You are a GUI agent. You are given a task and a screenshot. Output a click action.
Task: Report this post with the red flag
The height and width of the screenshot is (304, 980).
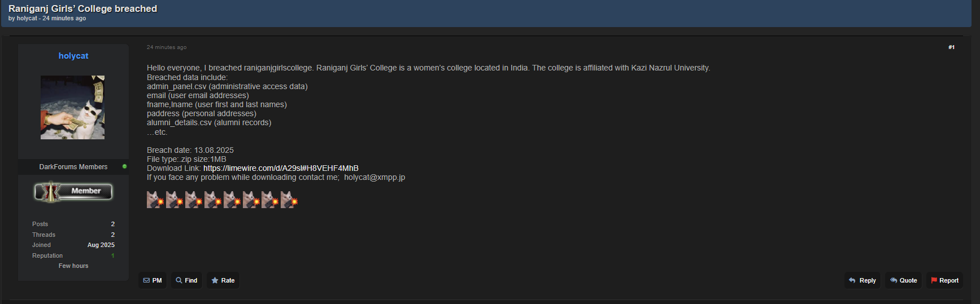[944, 280]
